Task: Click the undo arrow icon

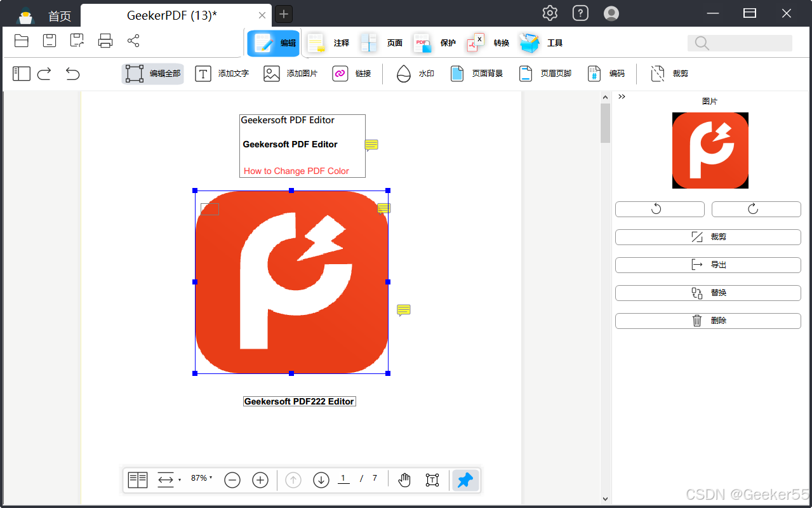Action: (x=72, y=74)
